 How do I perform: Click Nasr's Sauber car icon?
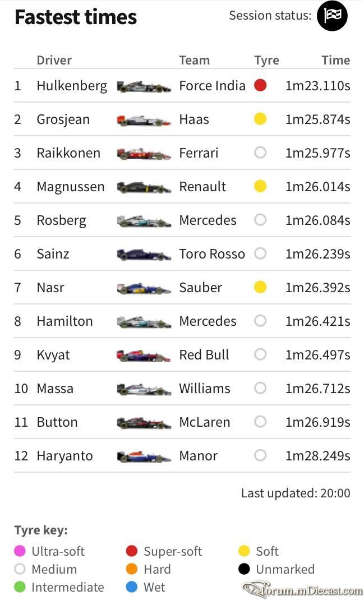pos(144,289)
